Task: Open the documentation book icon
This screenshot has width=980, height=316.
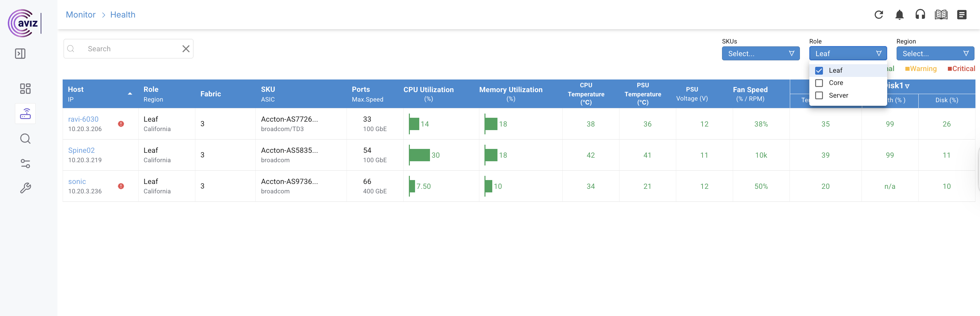Action: pyautogui.click(x=941, y=15)
